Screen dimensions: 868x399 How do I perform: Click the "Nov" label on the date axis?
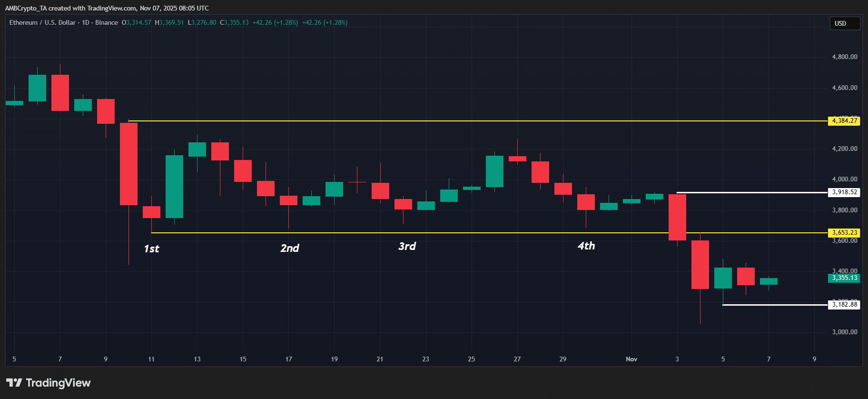(x=631, y=359)
